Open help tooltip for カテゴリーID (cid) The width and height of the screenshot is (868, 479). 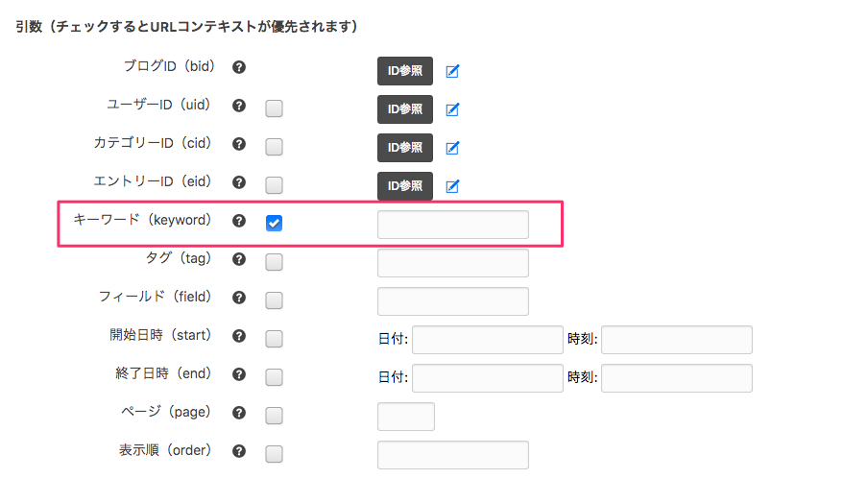click(x=239, y=144)
